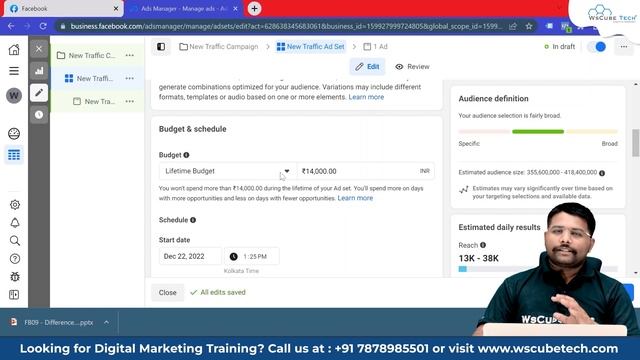640x360 pixels.
Task: Select the Review tab
Action: click(x=412, y=67)
